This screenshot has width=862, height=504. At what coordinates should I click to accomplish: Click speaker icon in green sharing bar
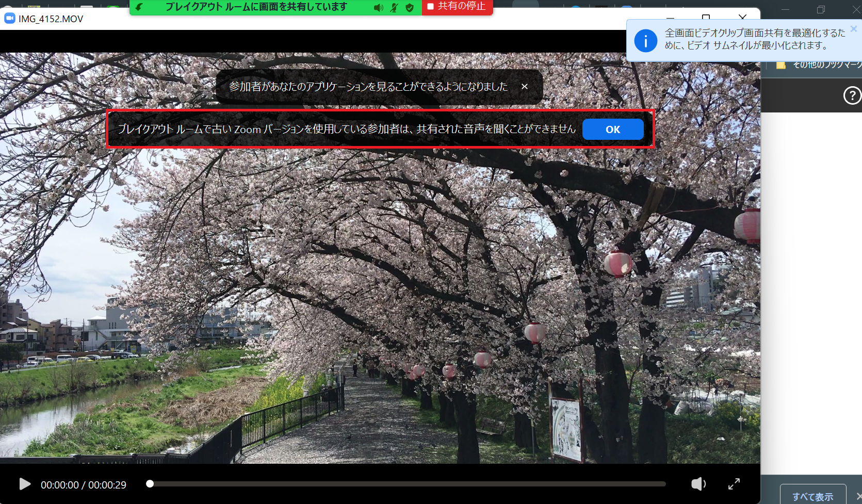pos(378,8)
